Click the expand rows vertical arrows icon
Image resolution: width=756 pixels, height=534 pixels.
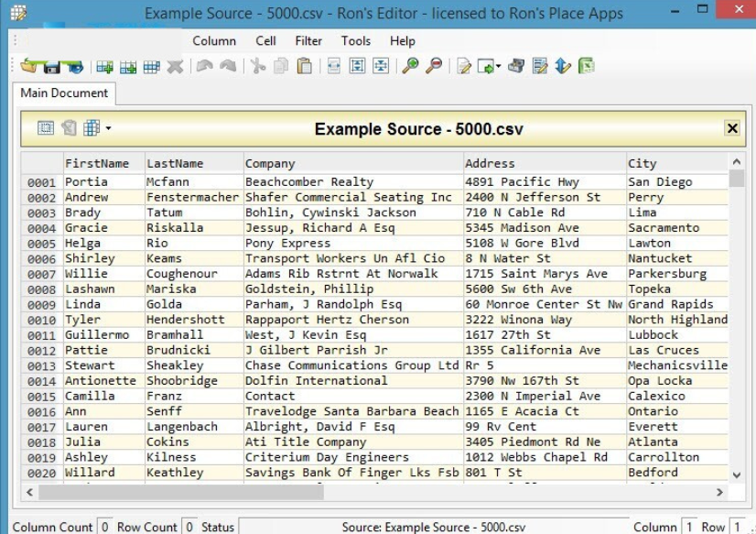pos(357,66)
